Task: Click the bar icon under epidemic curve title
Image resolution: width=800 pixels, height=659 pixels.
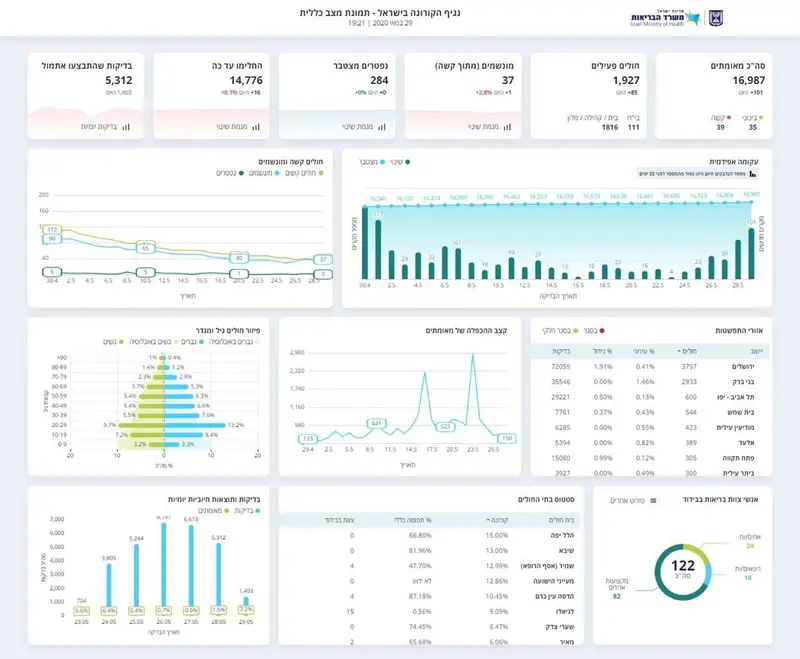Action: point(753,174)
